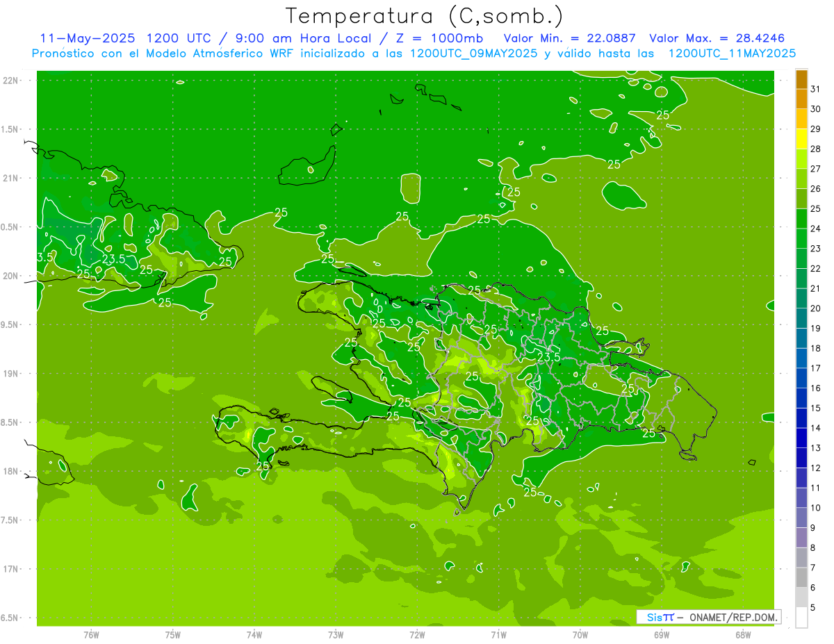Click the 74W longitude axis label

[x=254, y=634]
